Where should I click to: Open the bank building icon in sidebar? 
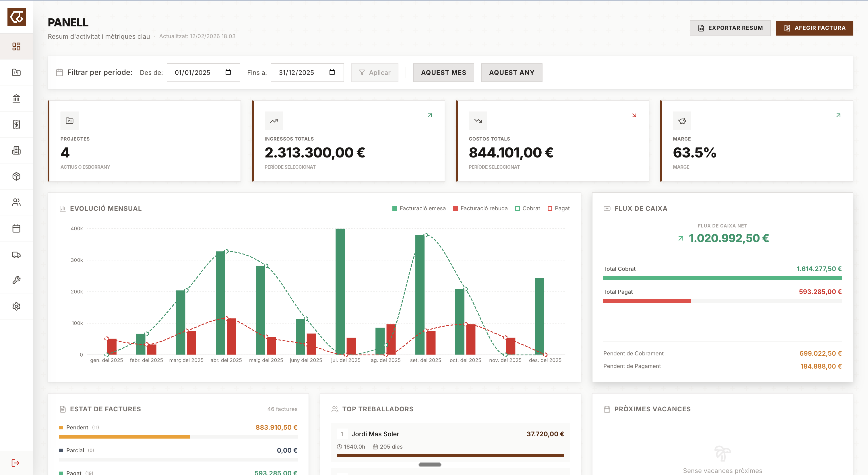point(16,98)
